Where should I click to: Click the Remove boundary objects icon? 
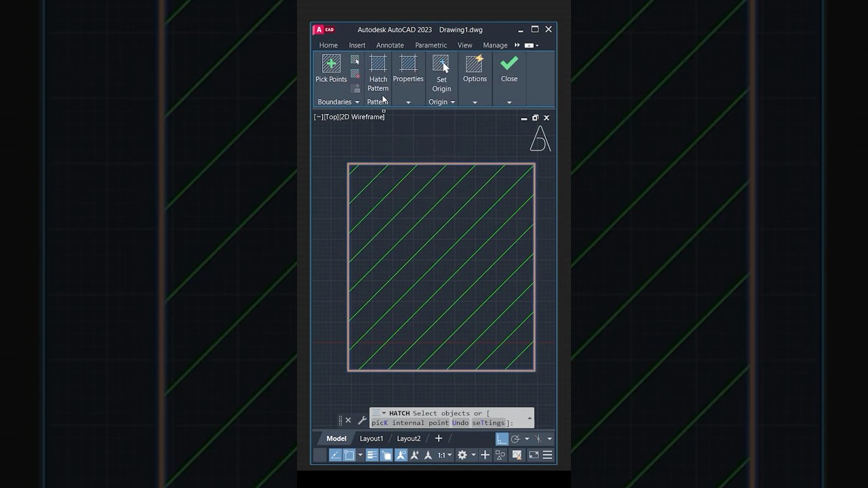tap(355, 74)
